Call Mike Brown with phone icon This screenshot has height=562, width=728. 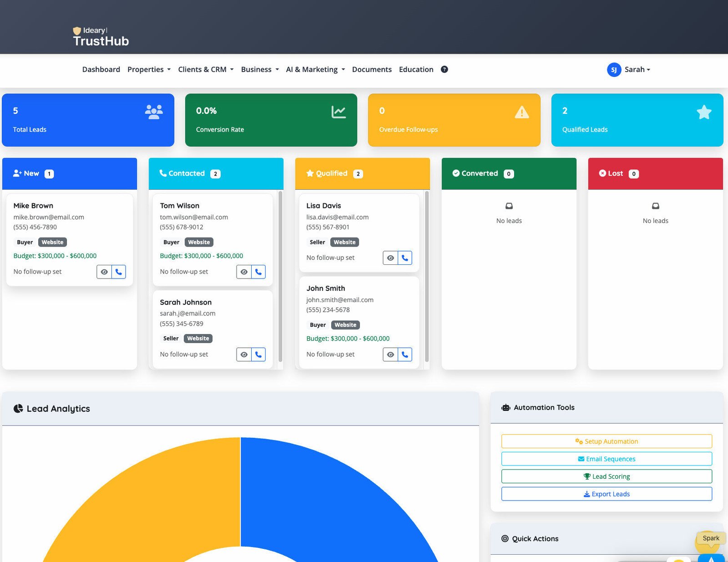click(119, 272)
